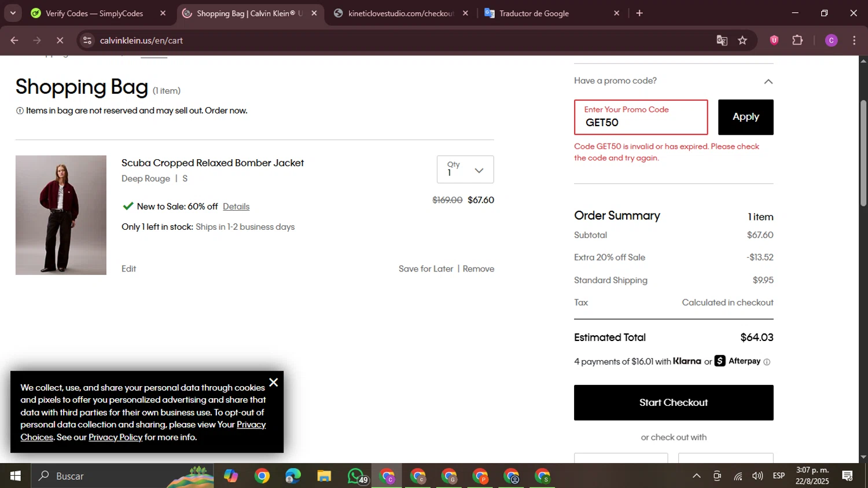The image size is (868, 488).
Task: Start Checkout button
Action: [x=674, y=402]
